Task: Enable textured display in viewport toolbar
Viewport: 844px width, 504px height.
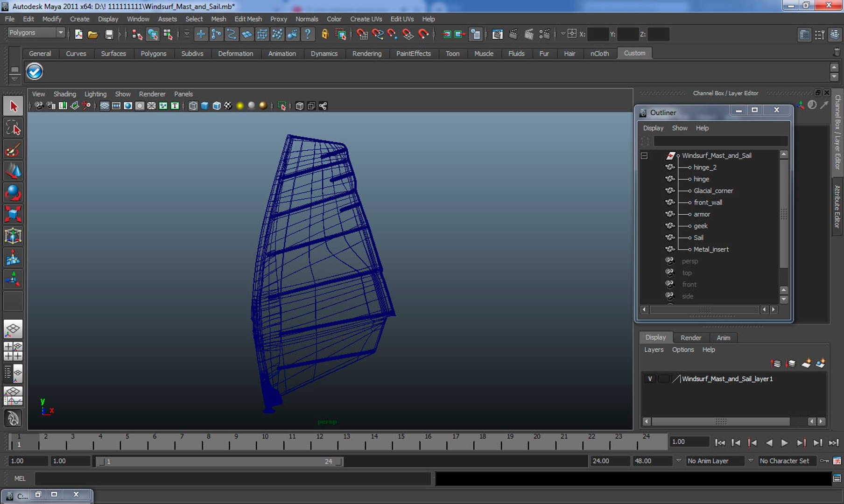Action: point(228,106)
